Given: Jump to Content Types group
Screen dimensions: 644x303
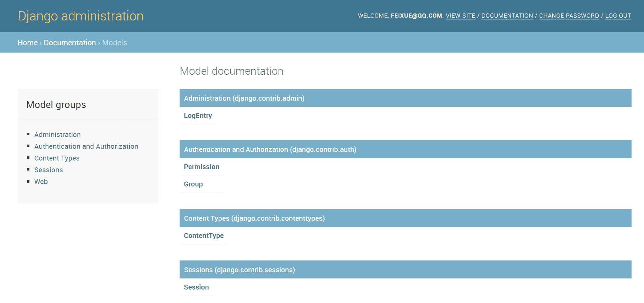Looking at the screenshot, I should pyautogui.click(x=57, y=158).
